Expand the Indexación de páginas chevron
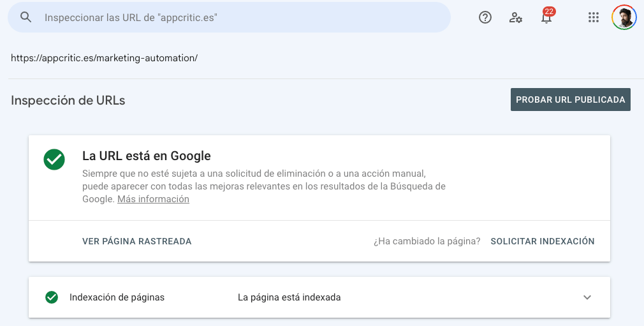Screen dimensions: 644x326 587,297
